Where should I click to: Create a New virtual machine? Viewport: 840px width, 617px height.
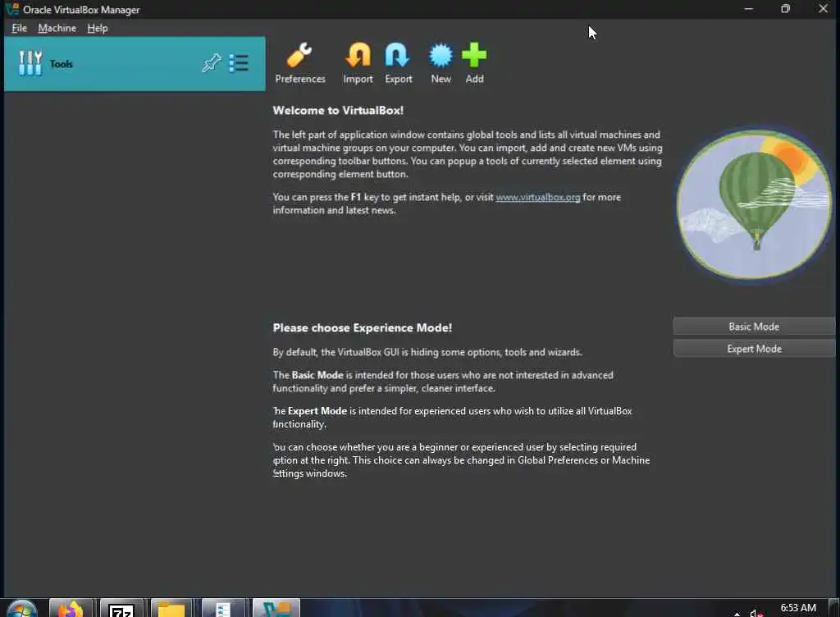pyautogui.click(x=441, y=63)
